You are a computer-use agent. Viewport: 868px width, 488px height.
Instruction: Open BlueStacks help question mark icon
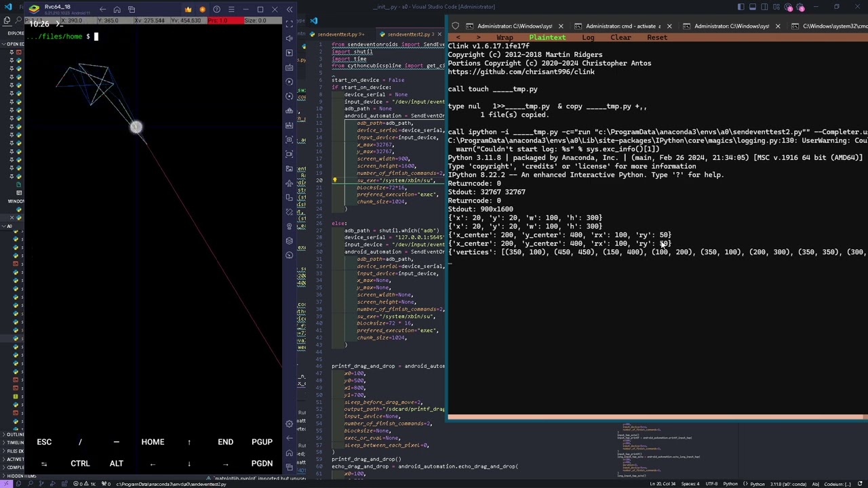216,9
